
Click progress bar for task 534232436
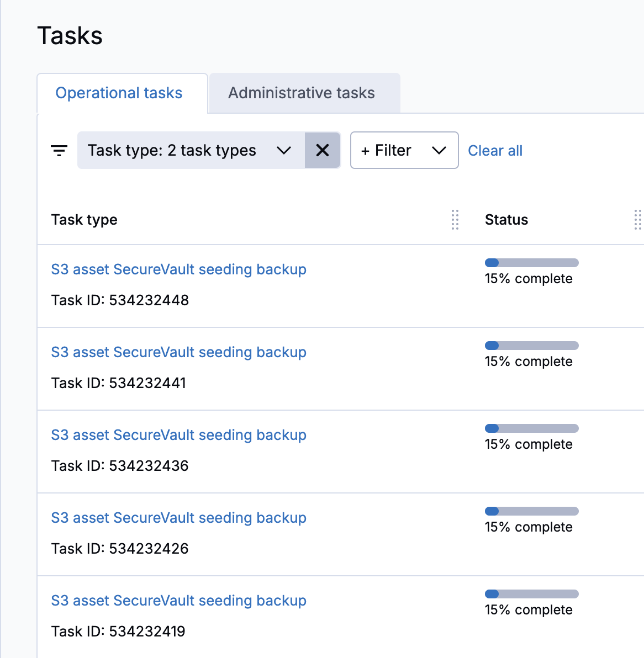point(531,428)
